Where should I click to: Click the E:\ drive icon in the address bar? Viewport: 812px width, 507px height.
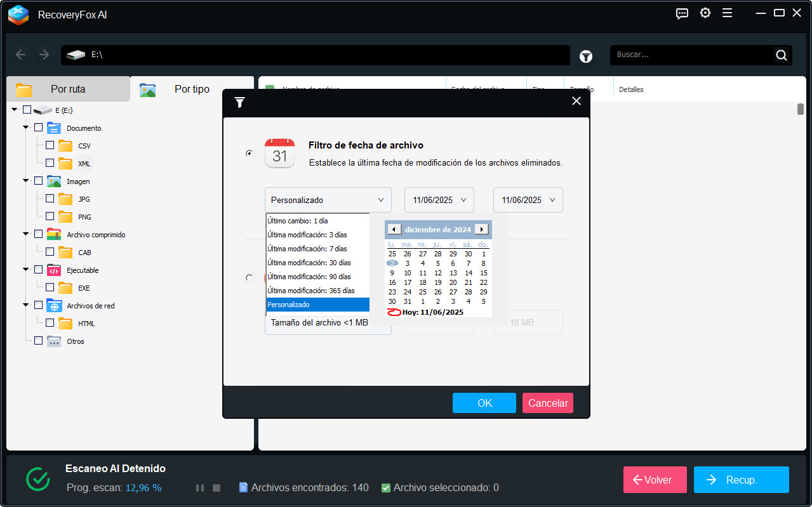[76, 55]
